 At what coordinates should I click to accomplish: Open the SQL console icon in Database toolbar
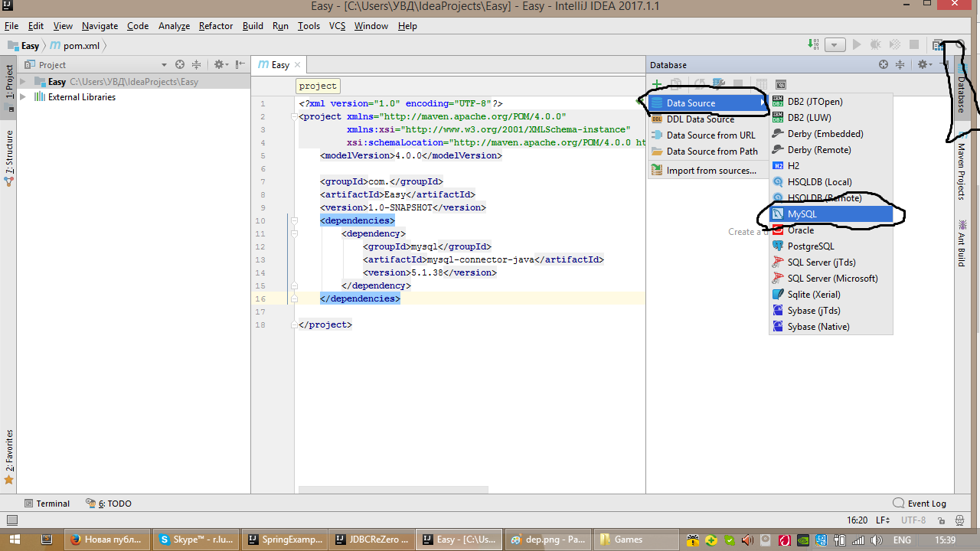pyautogui.click(x=781, y=84)
